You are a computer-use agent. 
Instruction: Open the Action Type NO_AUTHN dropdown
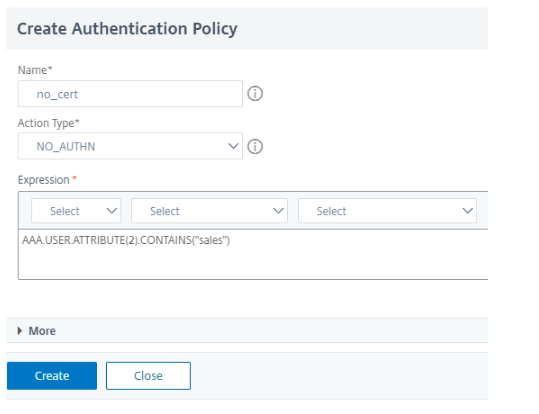[130, 146]
